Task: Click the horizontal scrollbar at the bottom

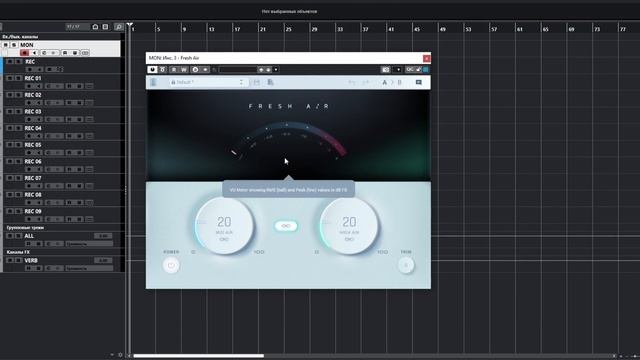Action: [198, 356]
